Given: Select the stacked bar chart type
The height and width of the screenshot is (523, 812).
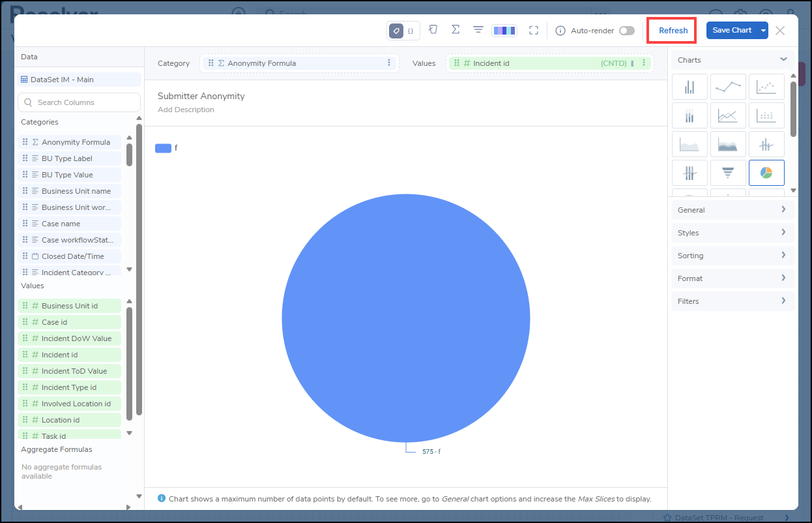Looking at the screenshot, I should (689, 116).
